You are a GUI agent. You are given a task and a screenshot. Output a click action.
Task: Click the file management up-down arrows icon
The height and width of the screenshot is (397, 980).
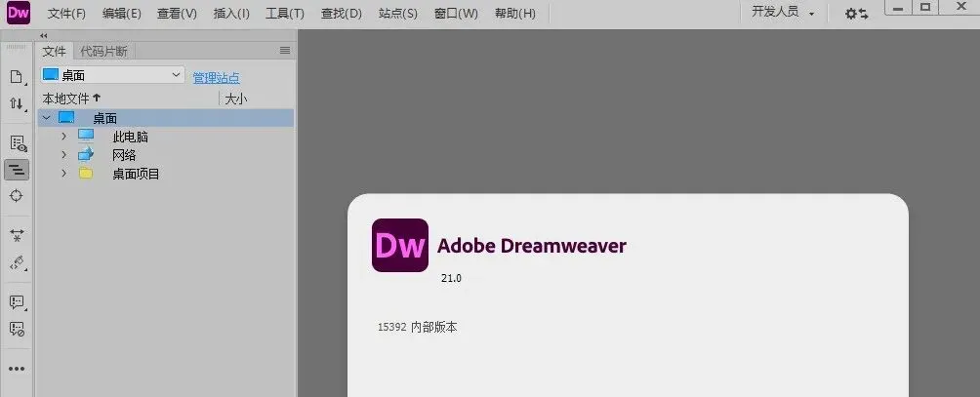point(17,103)
